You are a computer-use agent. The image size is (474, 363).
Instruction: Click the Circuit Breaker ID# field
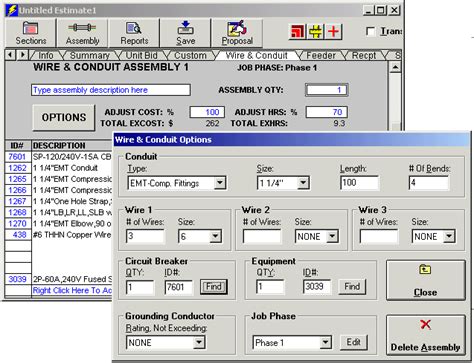[x=179, y=287]
